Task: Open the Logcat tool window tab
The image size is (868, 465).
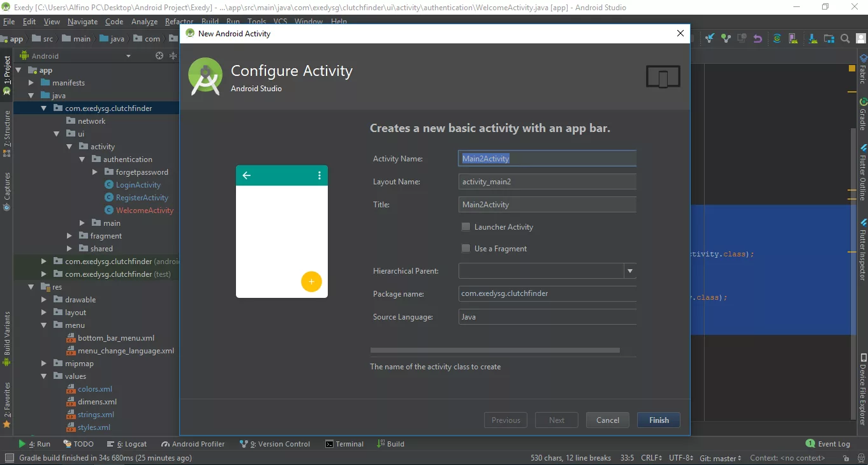Action: (x=127, y=444)
